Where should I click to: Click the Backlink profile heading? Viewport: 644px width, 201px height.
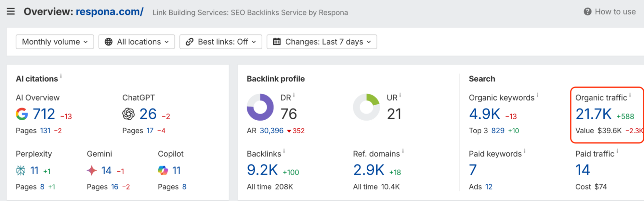(276, 79)
